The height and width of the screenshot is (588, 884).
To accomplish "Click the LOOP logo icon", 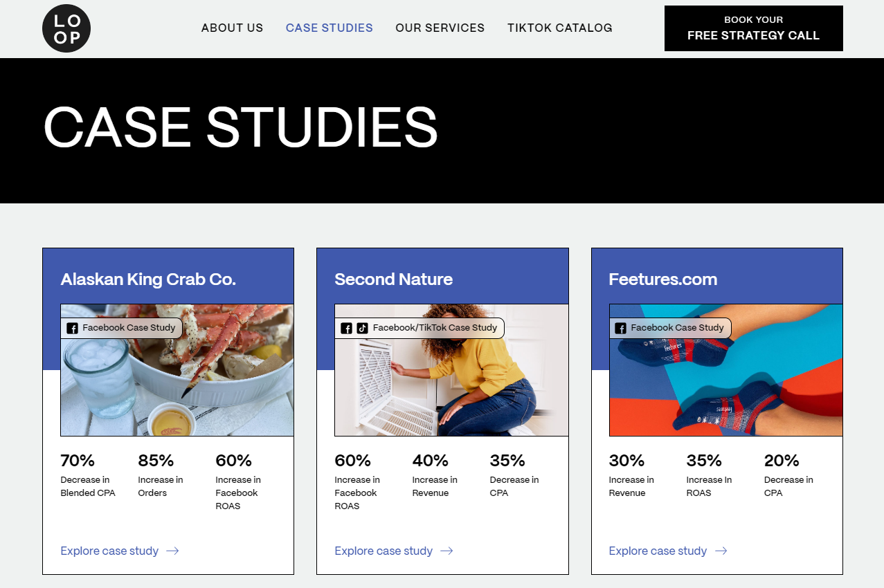I will coord(66,28).
